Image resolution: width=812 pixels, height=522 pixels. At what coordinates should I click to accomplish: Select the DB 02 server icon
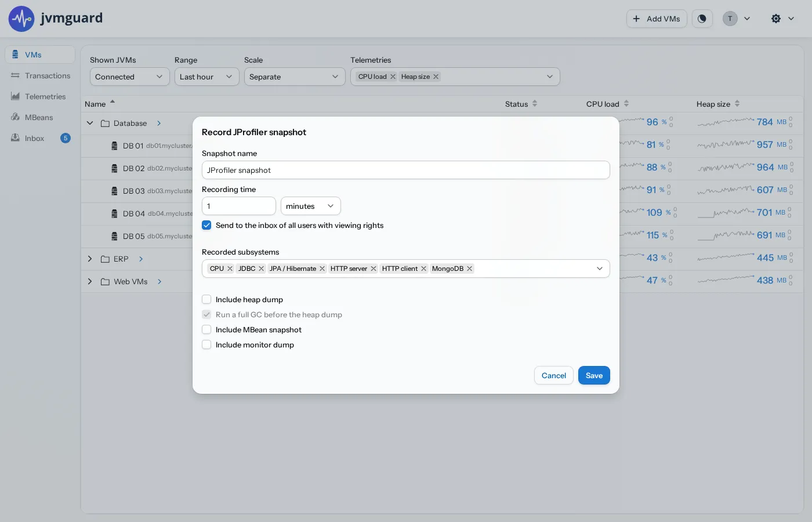click(115, 168)
